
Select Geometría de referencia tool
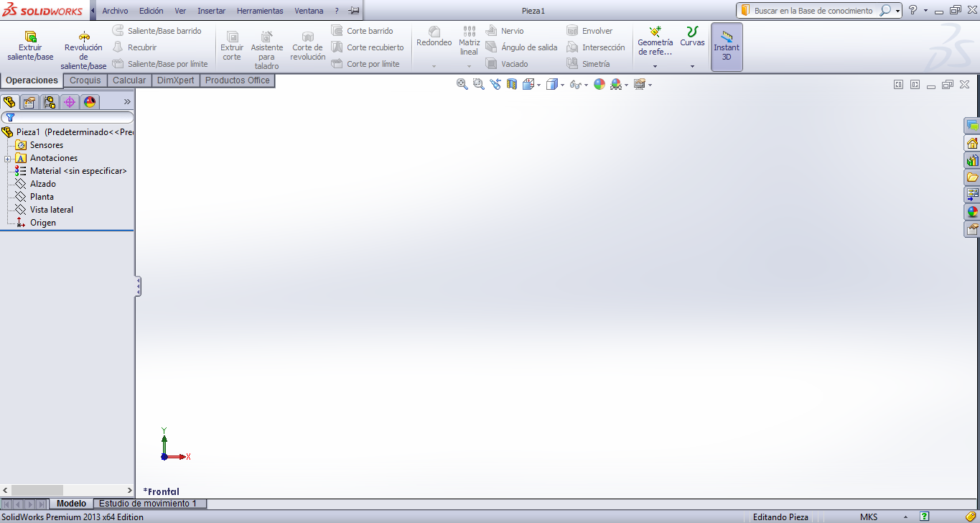point(655,42)
